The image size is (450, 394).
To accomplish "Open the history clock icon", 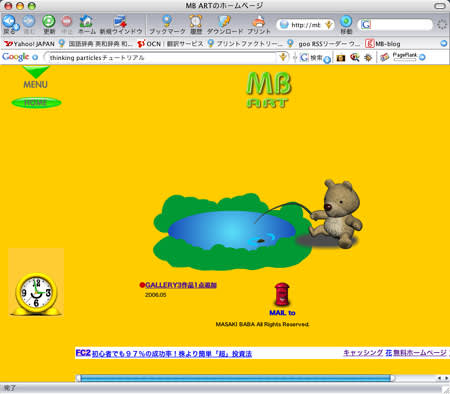I will coord(196,24).
